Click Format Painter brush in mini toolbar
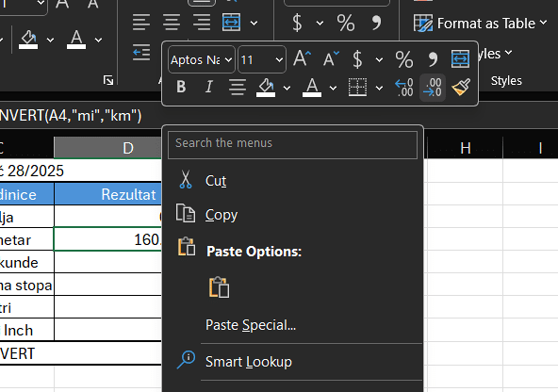Screen dimensions: 558x392 click(461, 88)
